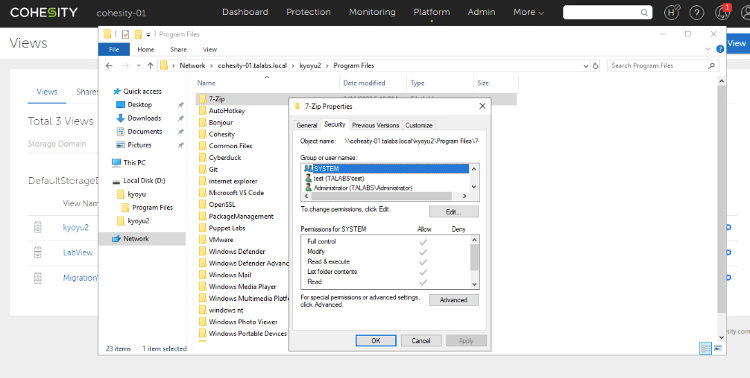Click the Advanced button
The width and height of the screenshot is (750, 378).
(x=453, y=300)
